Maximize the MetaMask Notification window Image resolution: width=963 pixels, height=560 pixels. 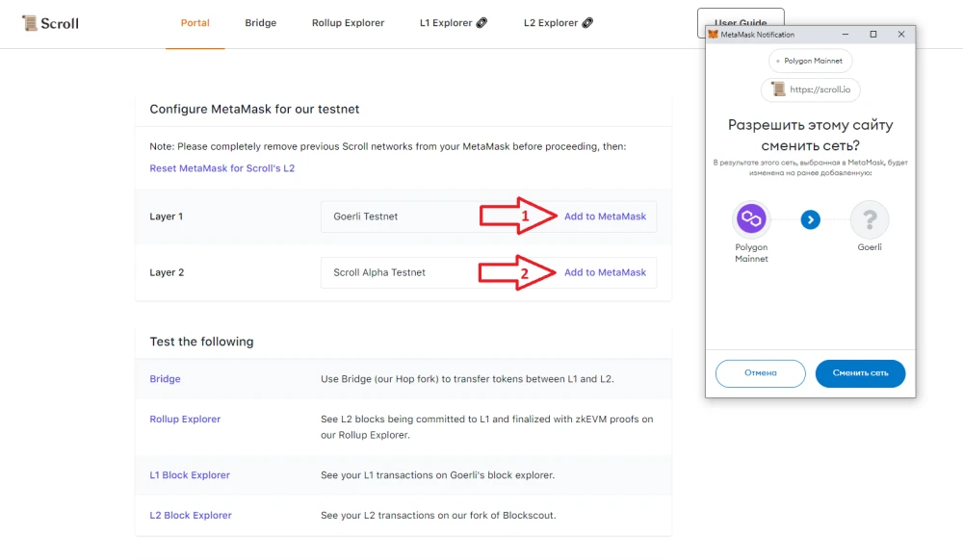[x=873, y=35]
